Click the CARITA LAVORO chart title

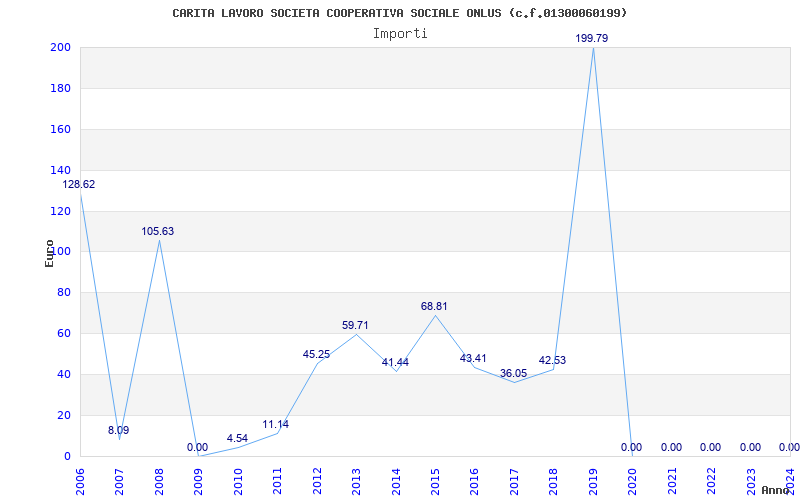point(400,13)
